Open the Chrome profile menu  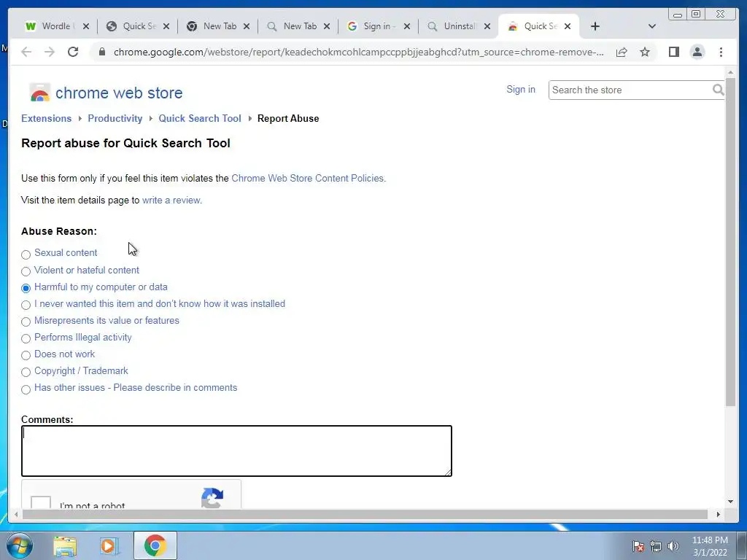[697, 52]
